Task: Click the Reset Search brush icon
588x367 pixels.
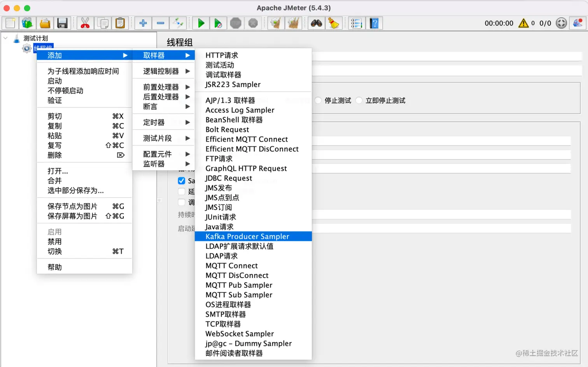Action: [334, 23]
